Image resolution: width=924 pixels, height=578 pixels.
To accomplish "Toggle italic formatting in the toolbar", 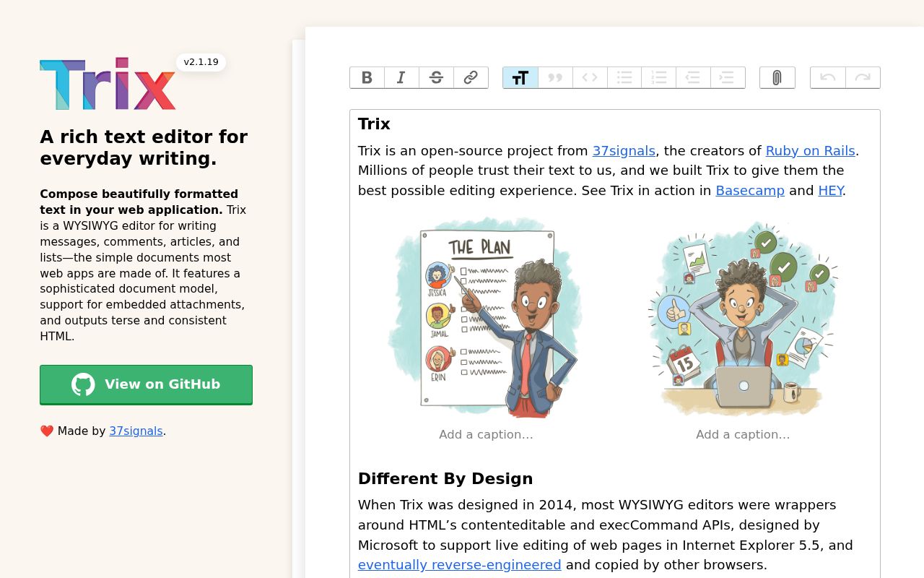I will (x=401, y=77).
